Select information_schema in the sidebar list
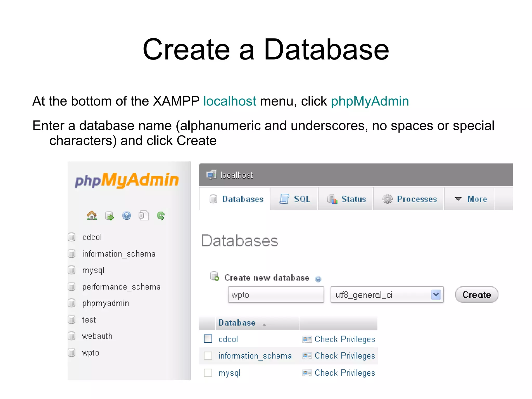This screenshot has height=399, width=532. click(119, 254)
